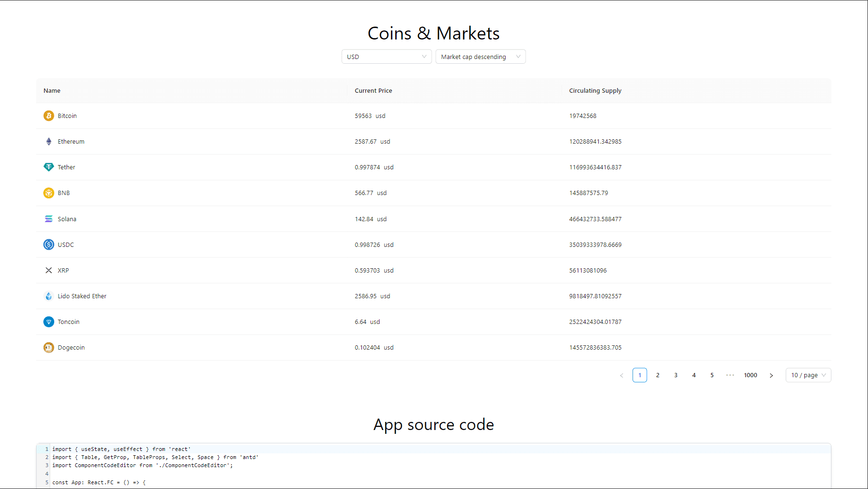Click the Ethereum coin logo
The image size is (868, 489).
coord(49,141)
